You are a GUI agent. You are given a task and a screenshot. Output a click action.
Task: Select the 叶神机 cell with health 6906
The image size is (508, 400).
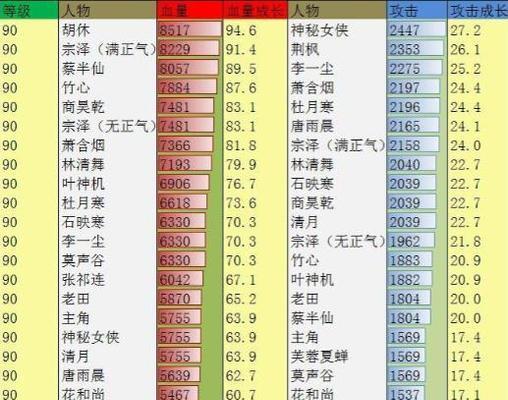coord(107,184)
